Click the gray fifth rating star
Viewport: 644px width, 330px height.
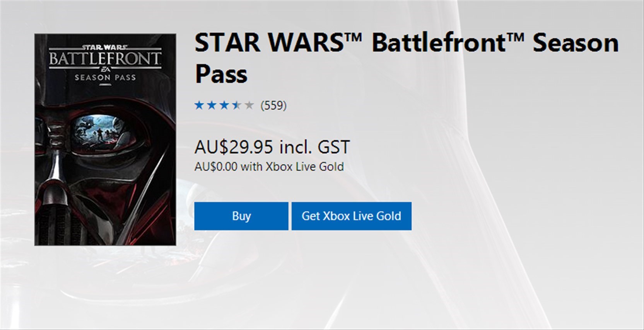249,105
